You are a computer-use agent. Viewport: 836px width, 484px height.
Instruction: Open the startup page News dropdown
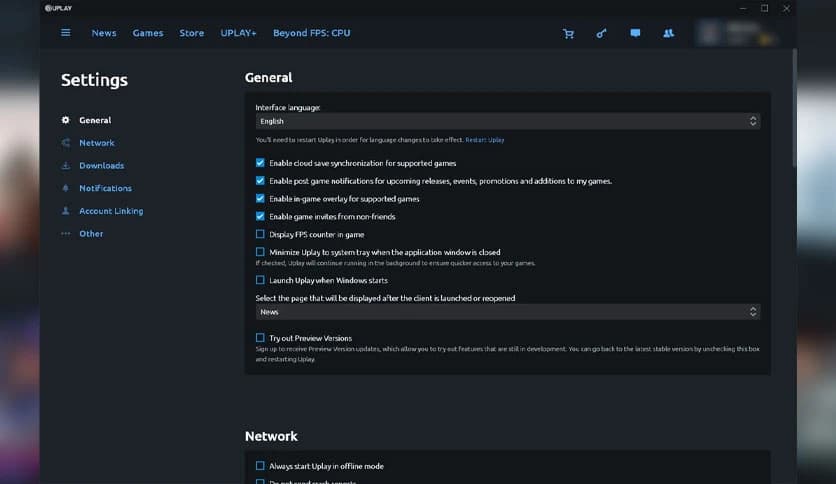[508, 312]
